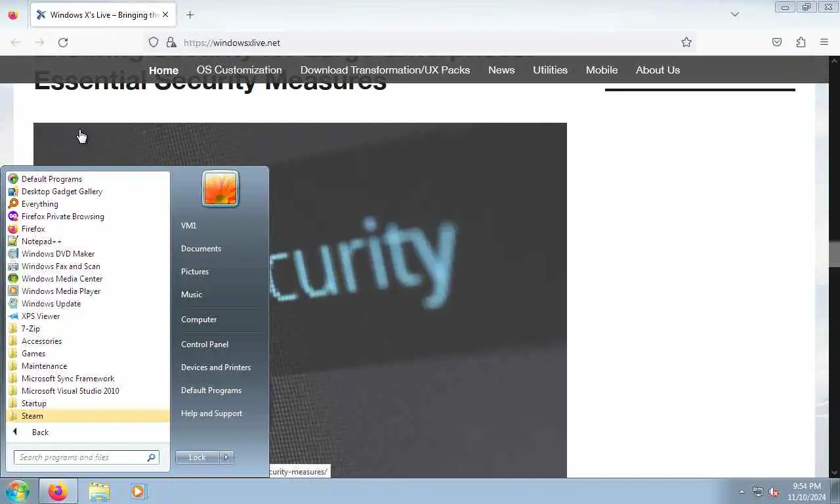Click the muted volume tray icon

[x=774, y=492]
